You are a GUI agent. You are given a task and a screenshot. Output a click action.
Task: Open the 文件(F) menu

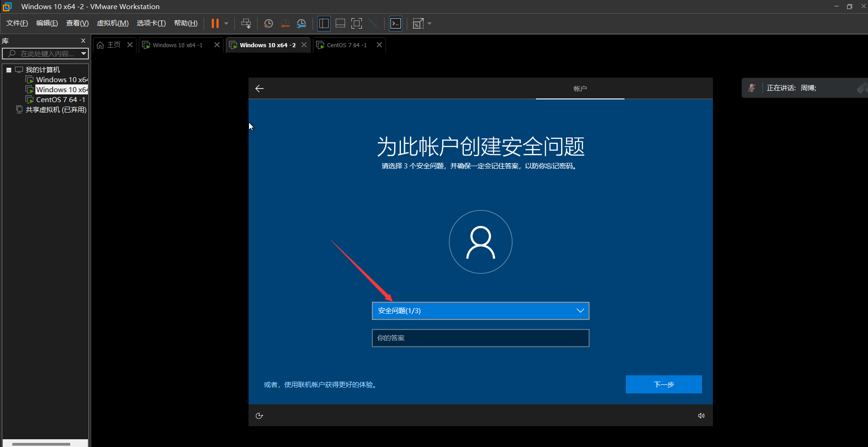click(x=17, y=23)
